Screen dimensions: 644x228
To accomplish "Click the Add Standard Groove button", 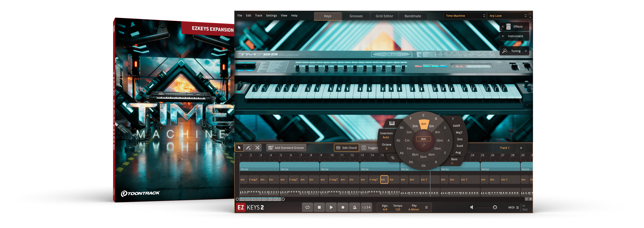I will pos(286,148).
